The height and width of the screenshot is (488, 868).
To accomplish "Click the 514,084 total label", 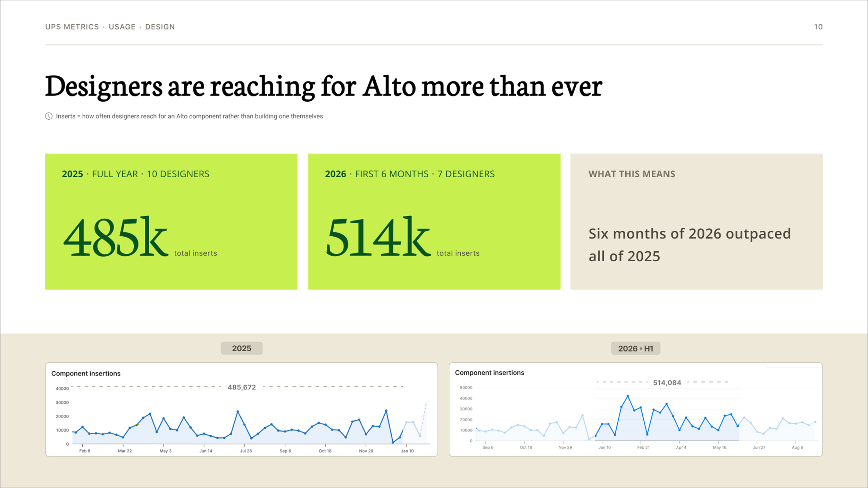I will (667, 382).
